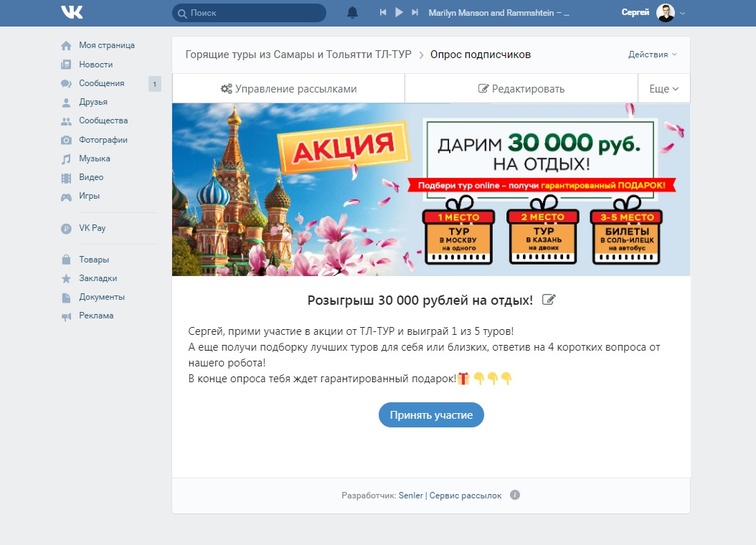Expand the Еще dropdown
This screenshot has width=756, height=545.
[664, 89]
